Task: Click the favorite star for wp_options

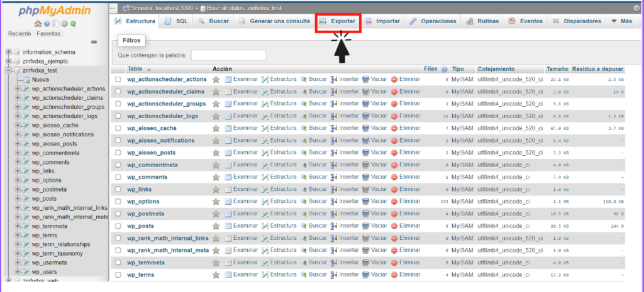Action: [216, 202]
